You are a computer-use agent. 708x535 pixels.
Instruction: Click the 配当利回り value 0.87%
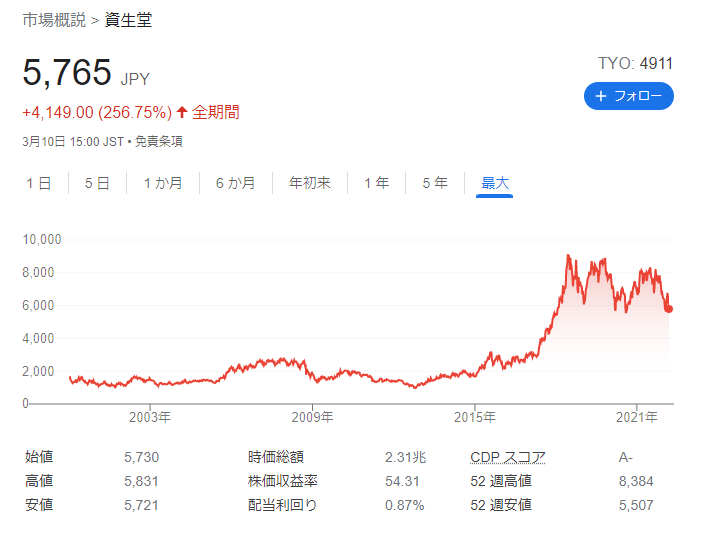click(405, 505)
